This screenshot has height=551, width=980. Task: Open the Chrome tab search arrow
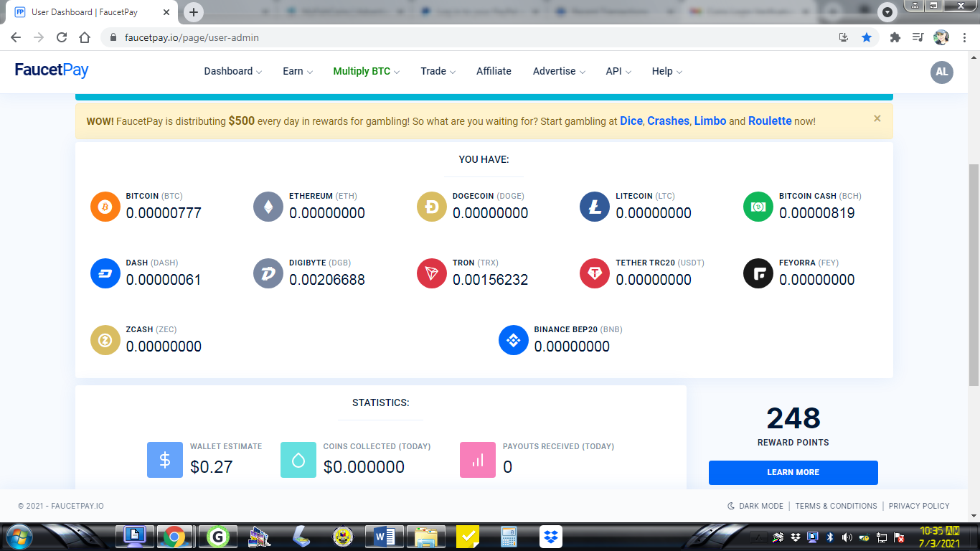[888, 12]
